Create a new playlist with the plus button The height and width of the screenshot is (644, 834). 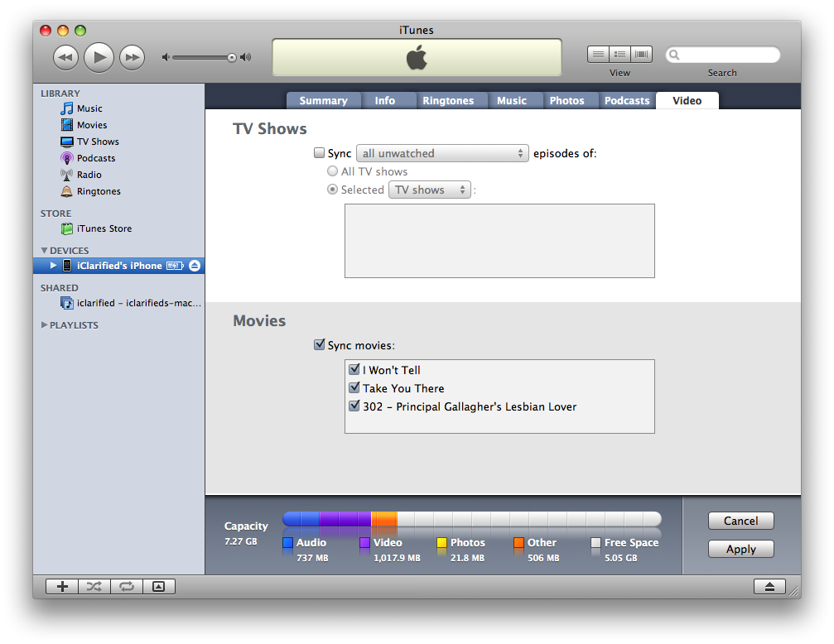point(61,586)
